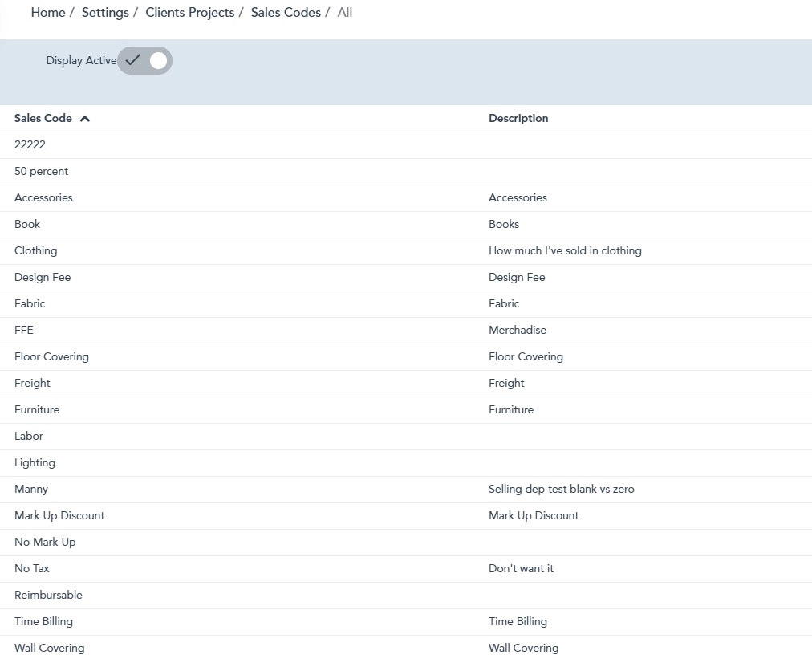Select the Fabric sales code
812x667 pixels.
30,303
